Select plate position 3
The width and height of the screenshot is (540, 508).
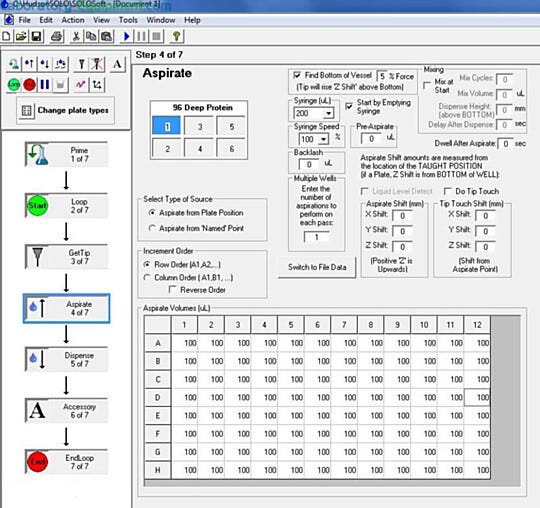pyautogui.click(x=199, y=126)
